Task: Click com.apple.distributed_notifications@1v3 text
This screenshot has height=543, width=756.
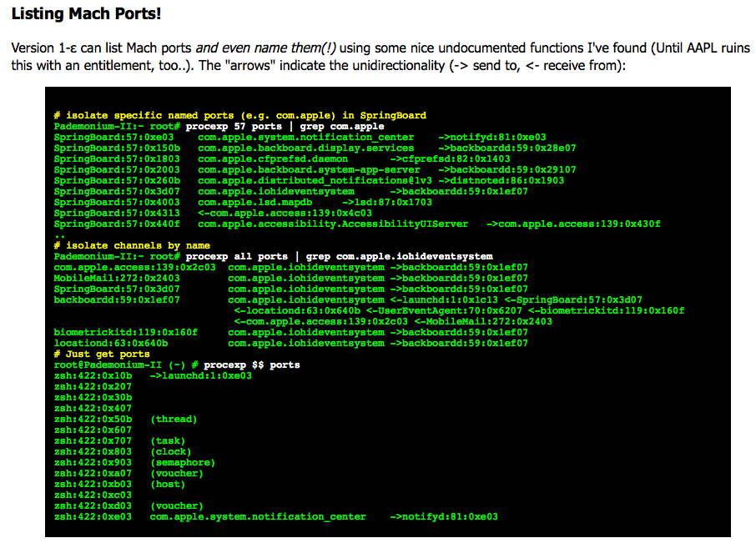Action: coord(315,181)
